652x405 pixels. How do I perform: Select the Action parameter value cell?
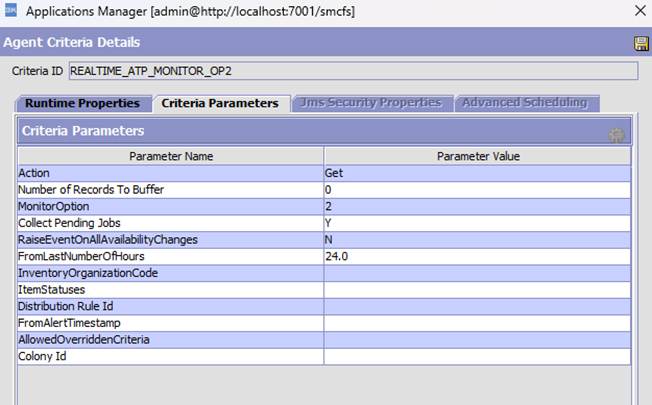click(477, 173)
